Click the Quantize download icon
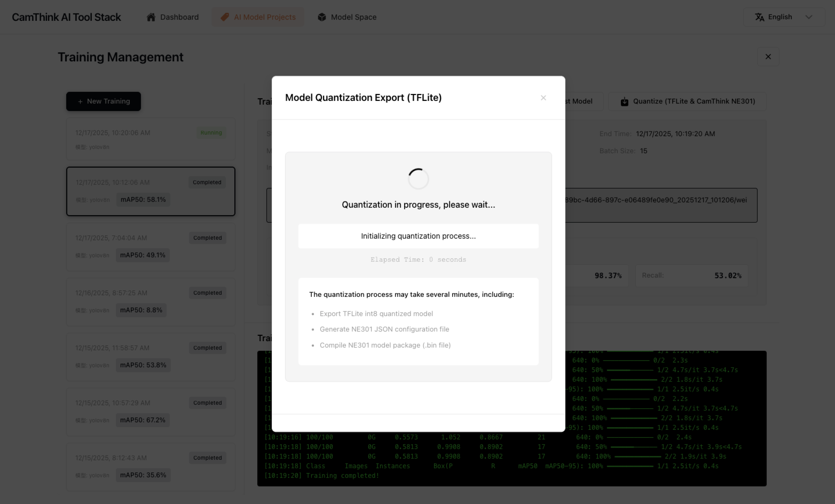Viewport: 835px width, 504px height. 624,101
